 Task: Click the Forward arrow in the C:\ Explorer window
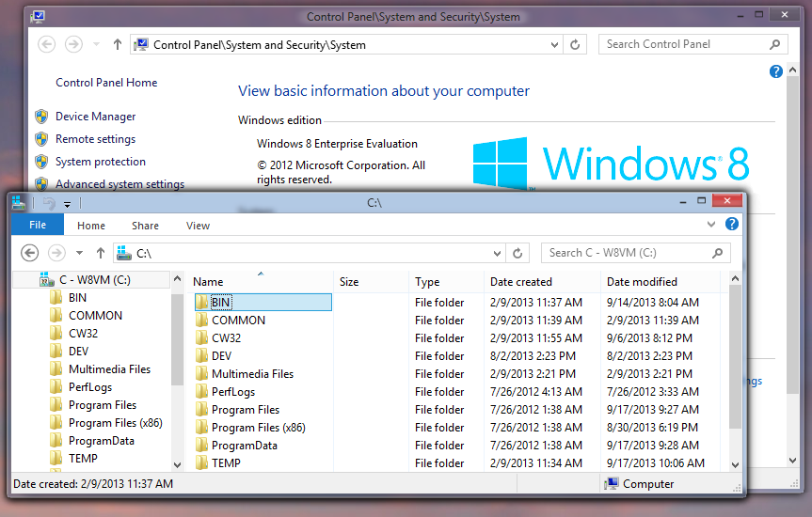pyautogui.click(x=56, y=253)
